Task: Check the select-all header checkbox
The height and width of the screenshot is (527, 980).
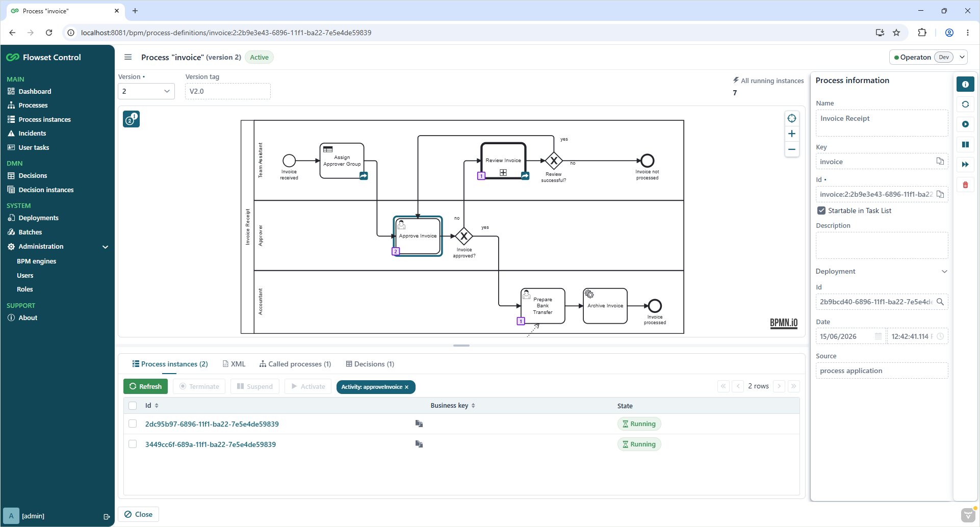Action: click(x=133, y=406)
